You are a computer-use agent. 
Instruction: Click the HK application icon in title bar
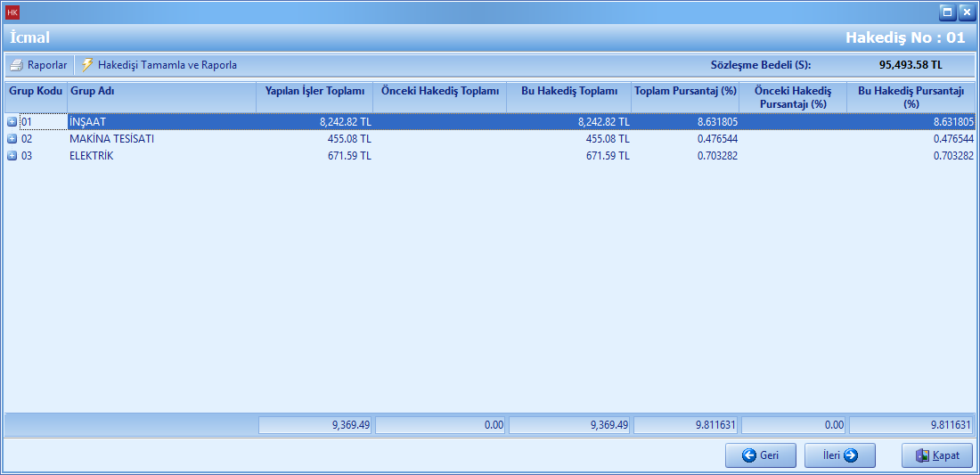pyautogui.click(x=12, y=12)
